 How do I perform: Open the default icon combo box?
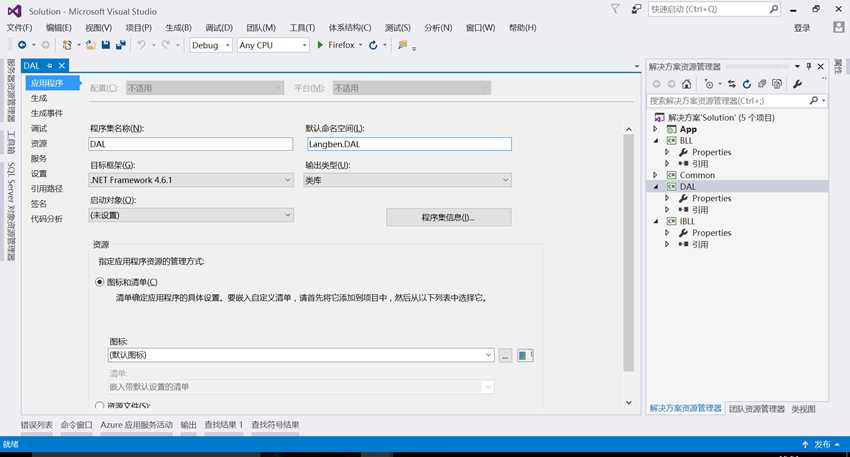click(301, 355)
